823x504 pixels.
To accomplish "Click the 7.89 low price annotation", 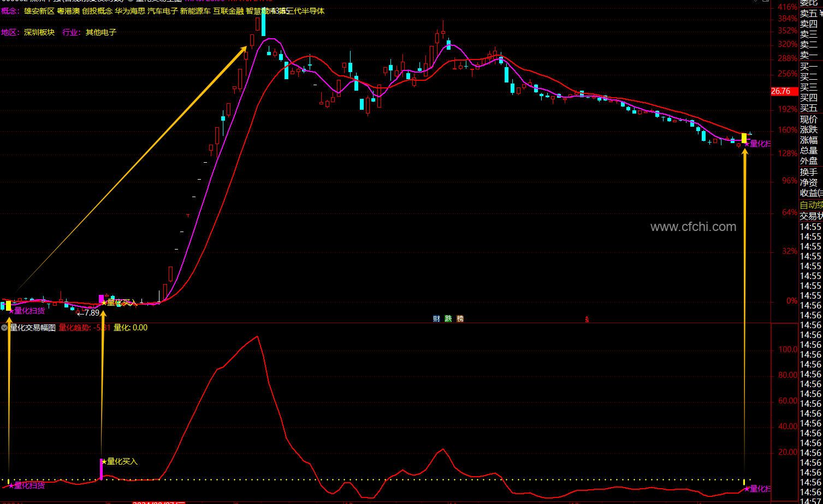I will pos(91,313).
